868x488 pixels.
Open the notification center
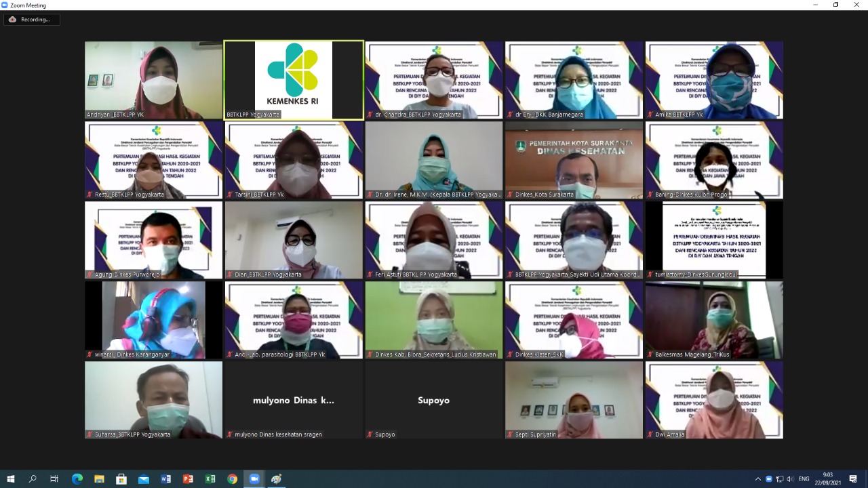tap(853, 479)
